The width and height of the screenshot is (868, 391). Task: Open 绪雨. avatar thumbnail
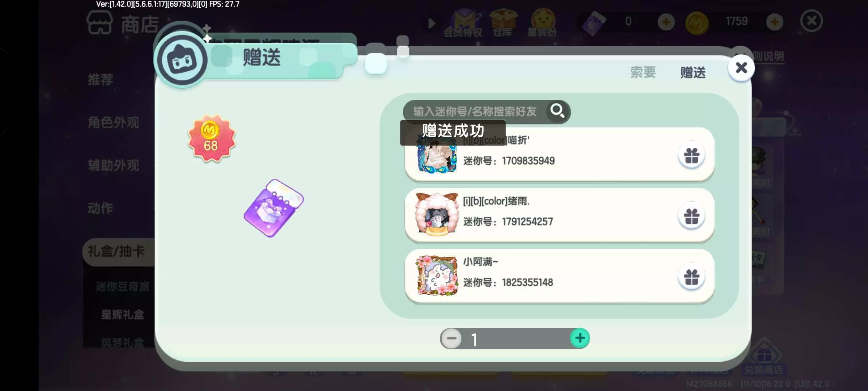point(437,214)
